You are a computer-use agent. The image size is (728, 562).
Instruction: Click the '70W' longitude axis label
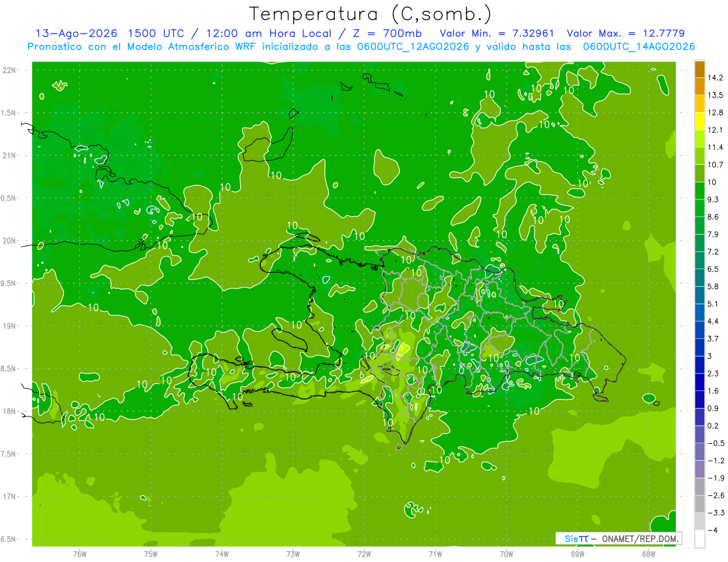pyautogui.click(x=507, y=554)
